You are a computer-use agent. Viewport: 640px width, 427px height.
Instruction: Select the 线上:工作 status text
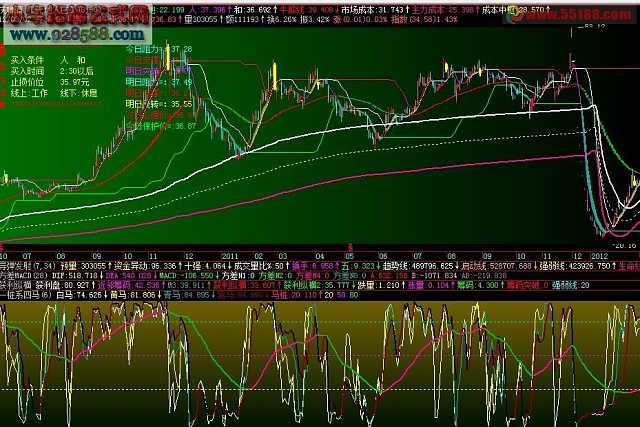click(30, 93)
